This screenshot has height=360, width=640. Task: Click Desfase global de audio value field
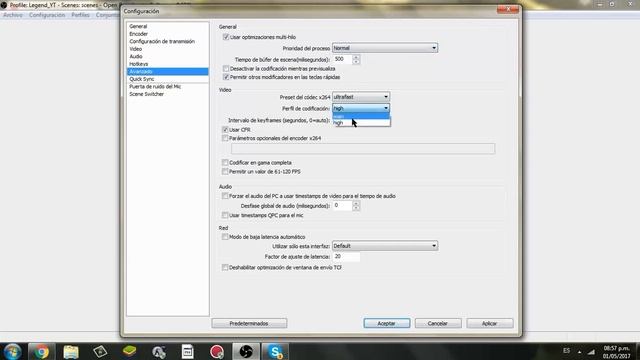point(342,206)
